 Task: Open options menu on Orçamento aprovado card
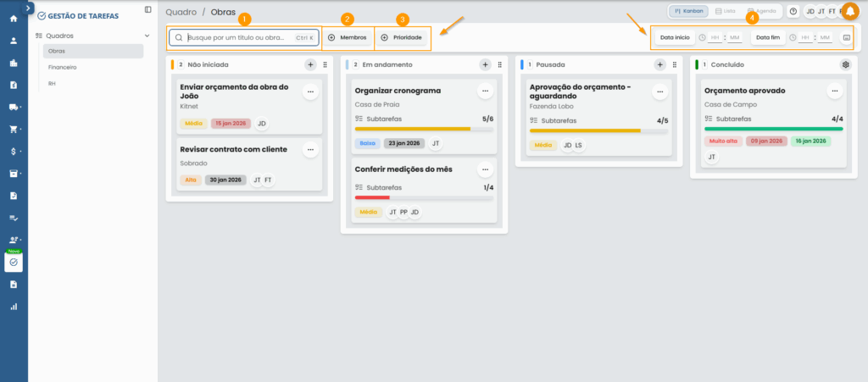(x=834, y=91)
